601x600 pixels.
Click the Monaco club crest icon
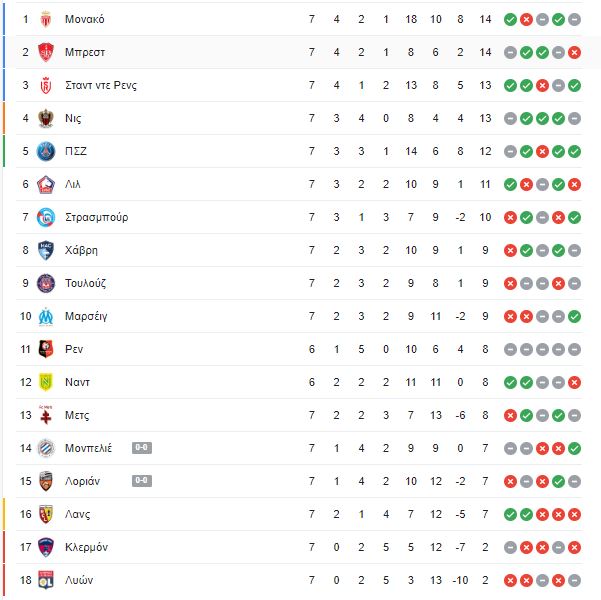coord(46,19)
